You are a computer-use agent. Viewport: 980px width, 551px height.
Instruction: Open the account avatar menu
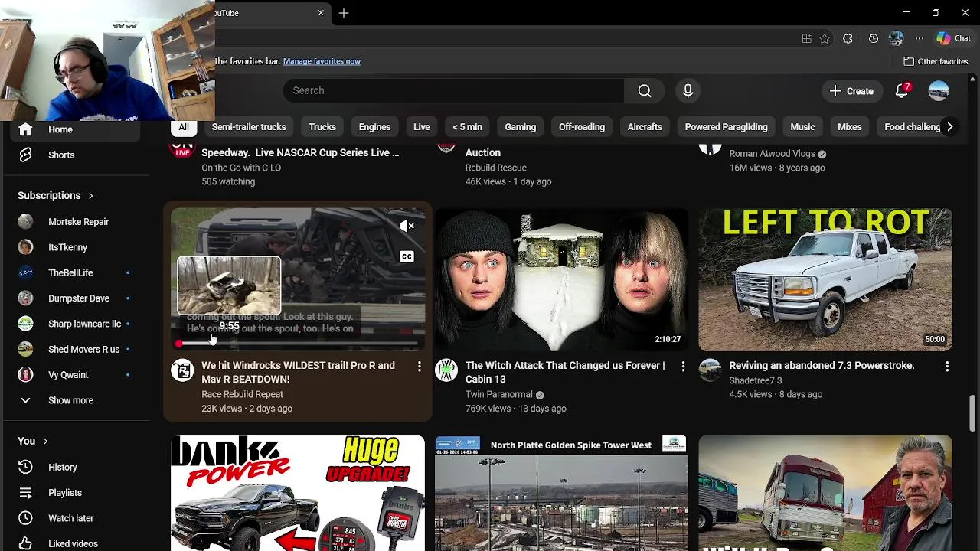(939, 90)
